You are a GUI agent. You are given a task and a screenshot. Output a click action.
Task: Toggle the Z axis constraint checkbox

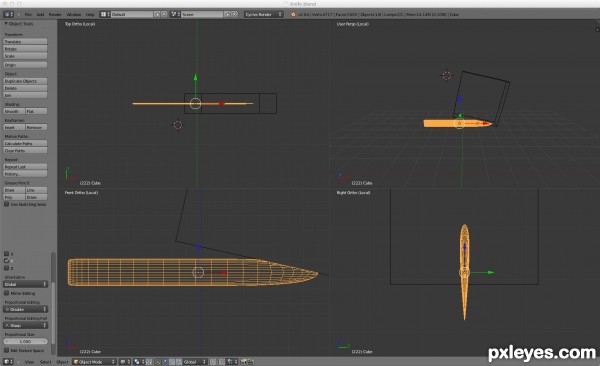(x=7, y=268)
